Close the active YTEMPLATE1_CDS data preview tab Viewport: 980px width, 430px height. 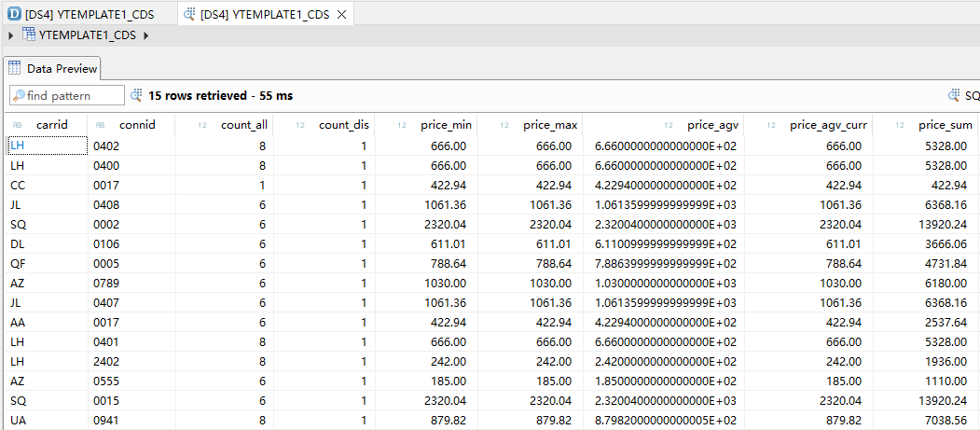(x=341, y=15)
